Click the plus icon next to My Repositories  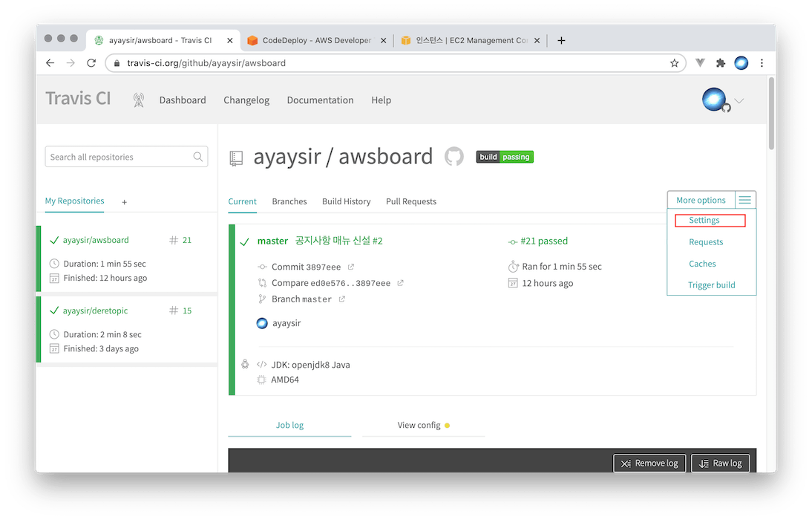click(125, 202)
